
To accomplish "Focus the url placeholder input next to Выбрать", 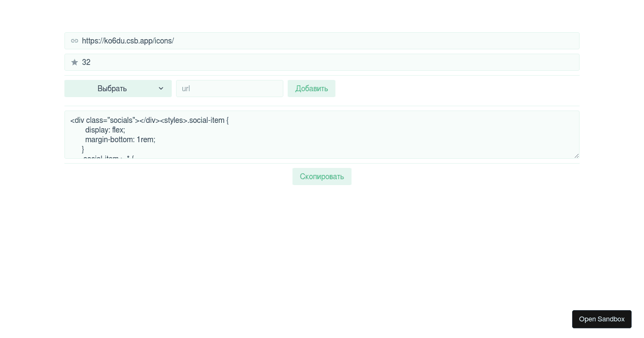I will pos(230,89).
